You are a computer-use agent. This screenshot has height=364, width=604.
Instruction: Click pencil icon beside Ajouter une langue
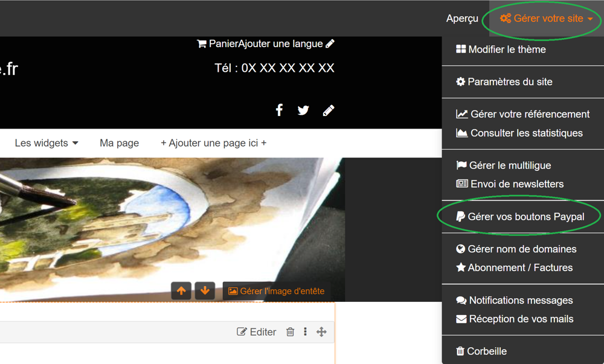[330, 43]
